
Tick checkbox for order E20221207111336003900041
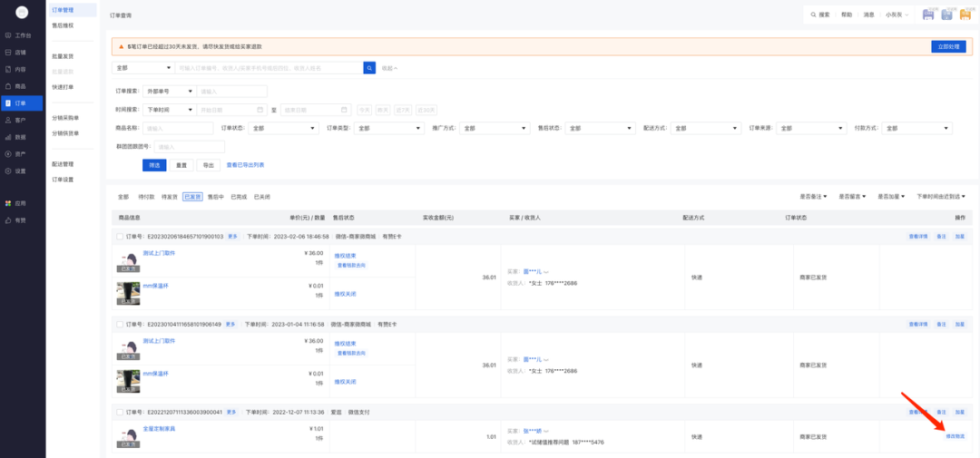[120, 413]
